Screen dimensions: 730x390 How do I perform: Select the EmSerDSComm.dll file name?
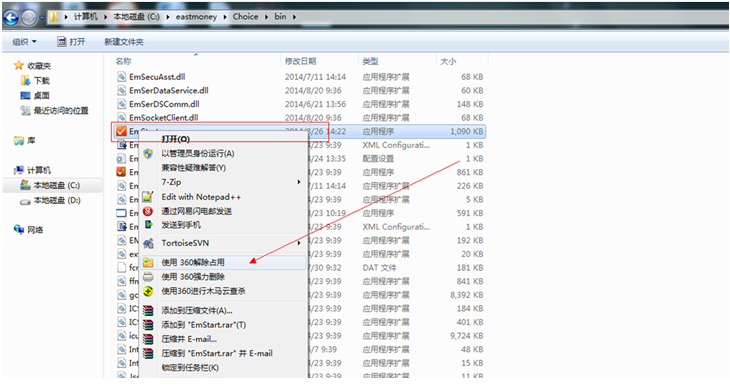164,104
